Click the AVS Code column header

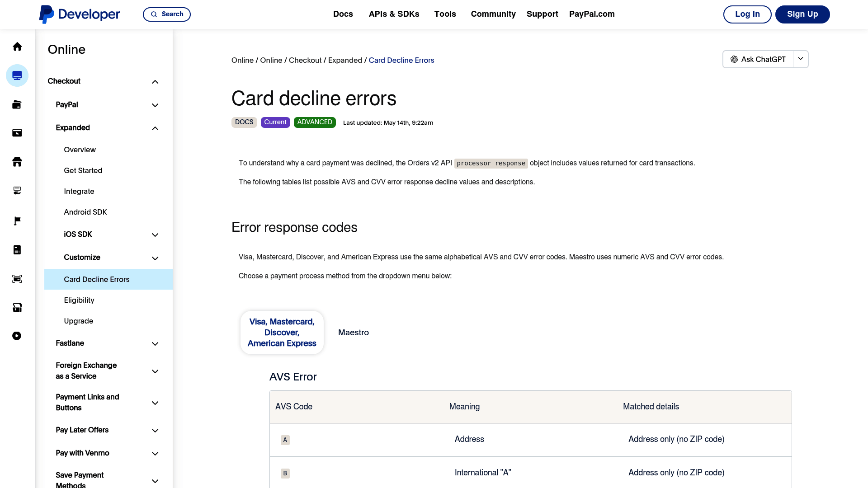(x=294, y=407)
